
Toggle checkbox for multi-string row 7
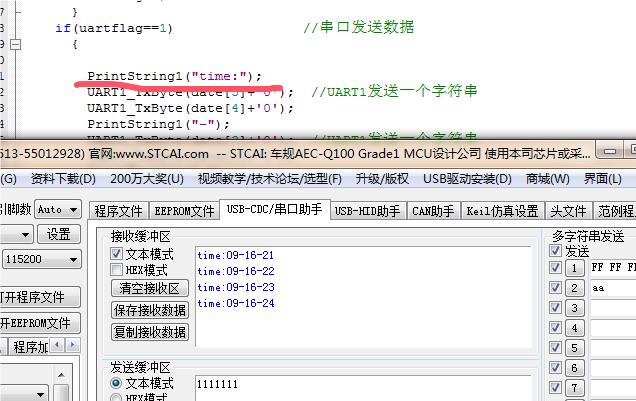pos(555,387)
